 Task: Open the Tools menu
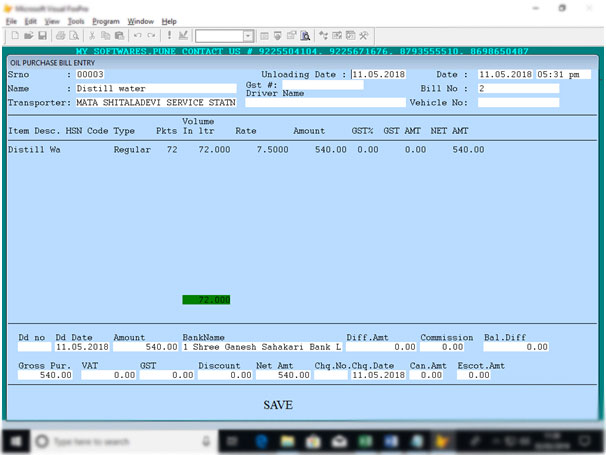(x=76, y=21)
